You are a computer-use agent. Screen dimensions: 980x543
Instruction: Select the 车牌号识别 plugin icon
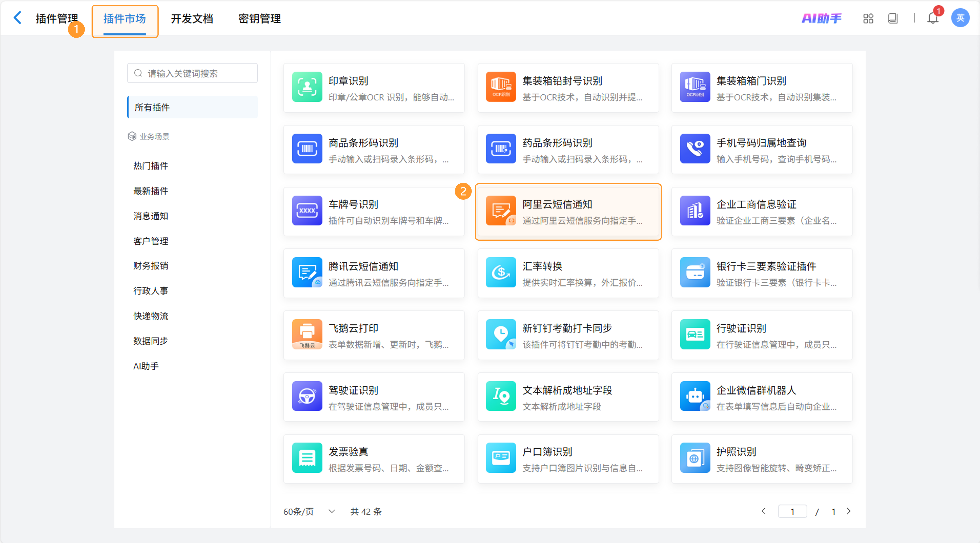pos(307,211)
